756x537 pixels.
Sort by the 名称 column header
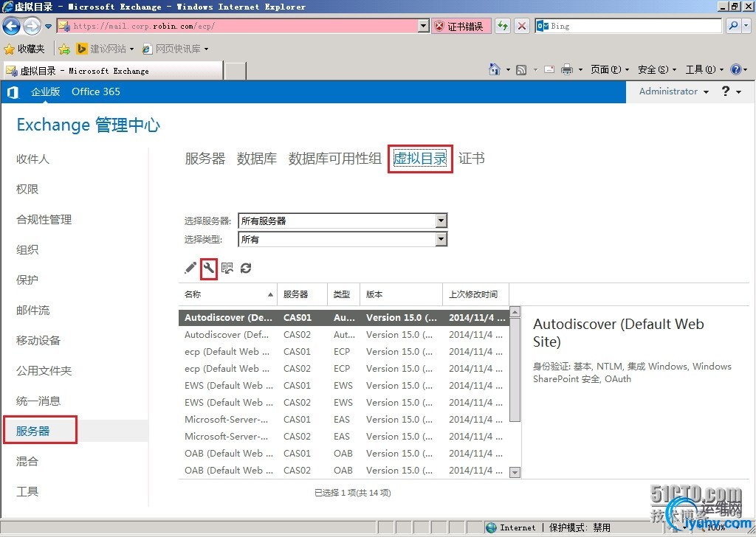pyautogui.click(x=227, y=294)
